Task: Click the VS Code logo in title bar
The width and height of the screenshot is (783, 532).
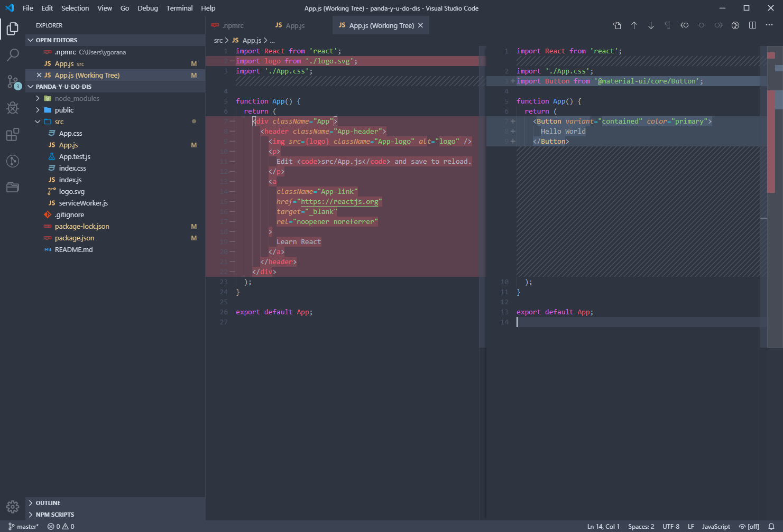Action: [10, 8]
